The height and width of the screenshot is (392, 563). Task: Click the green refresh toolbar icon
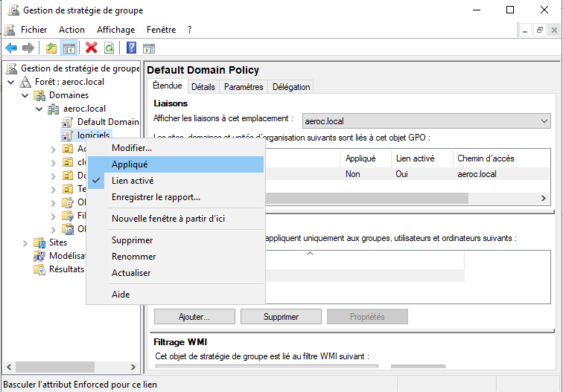(x=109, y=48)
